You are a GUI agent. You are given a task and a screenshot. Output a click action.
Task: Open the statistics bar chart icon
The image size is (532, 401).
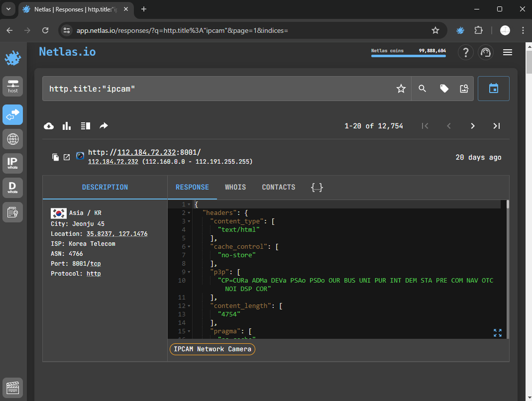click(x=67, y=126)
